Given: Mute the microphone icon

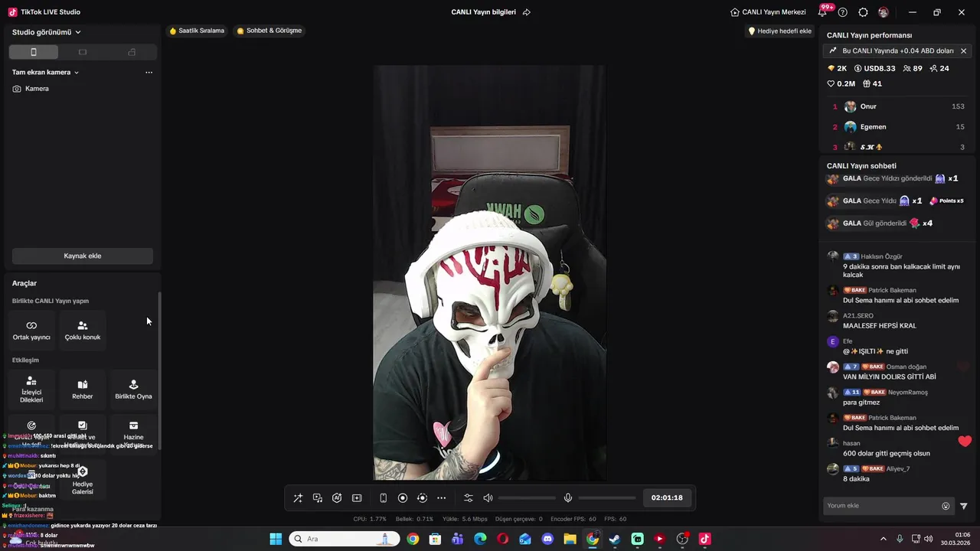Looking at the screenshot, I should tap(568, 498).
